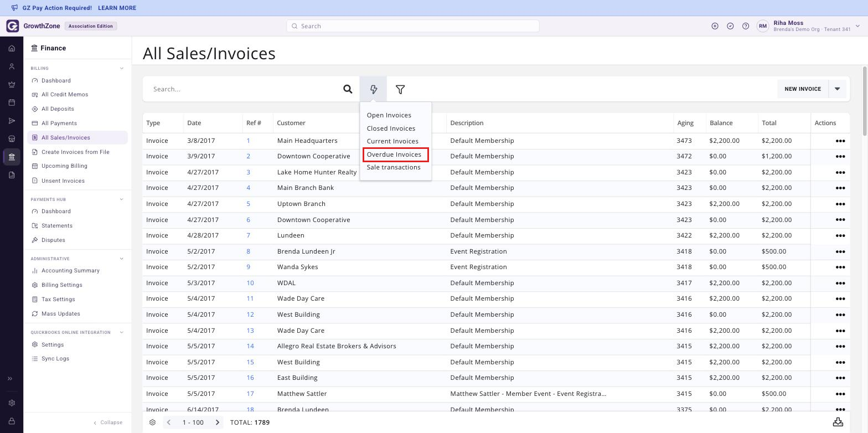This screenshot has height=433, width=868.
Task: Open the tasks checkmark icon in the header
Action: [730, 26]
